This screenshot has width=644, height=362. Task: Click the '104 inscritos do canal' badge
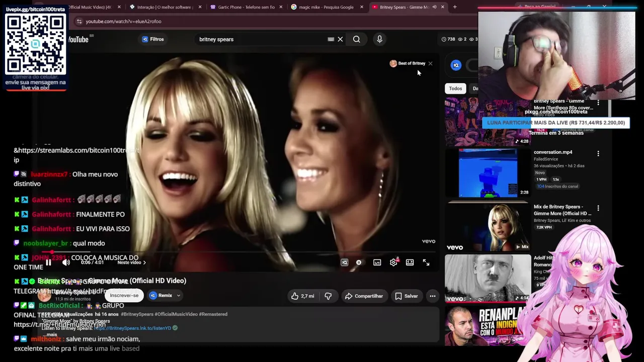point(557,187)
